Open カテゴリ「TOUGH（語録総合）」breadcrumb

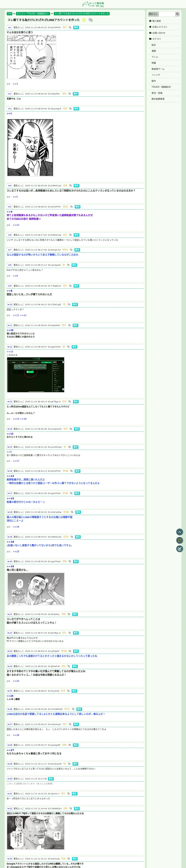click(x=33, y=14)
